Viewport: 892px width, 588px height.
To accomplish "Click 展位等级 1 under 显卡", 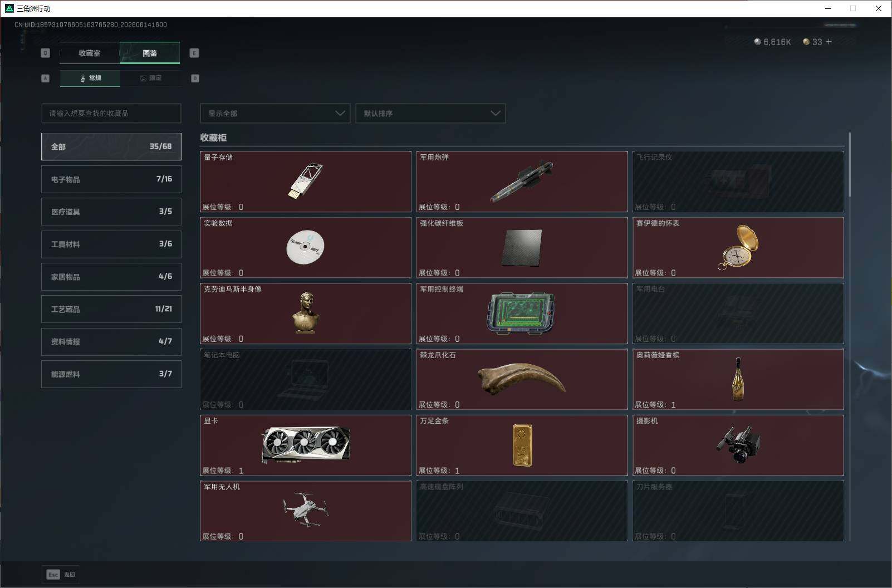I will (223, 471).
